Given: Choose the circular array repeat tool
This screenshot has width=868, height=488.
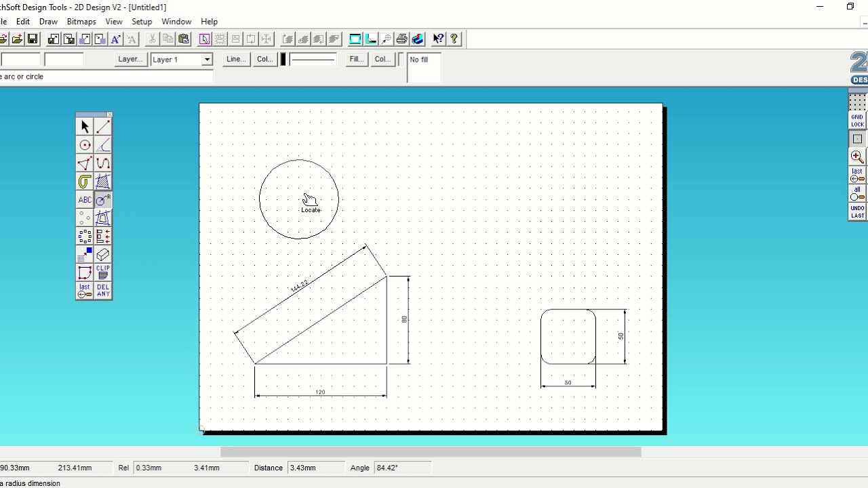Looking at the screenshot, I should (85, 237).
